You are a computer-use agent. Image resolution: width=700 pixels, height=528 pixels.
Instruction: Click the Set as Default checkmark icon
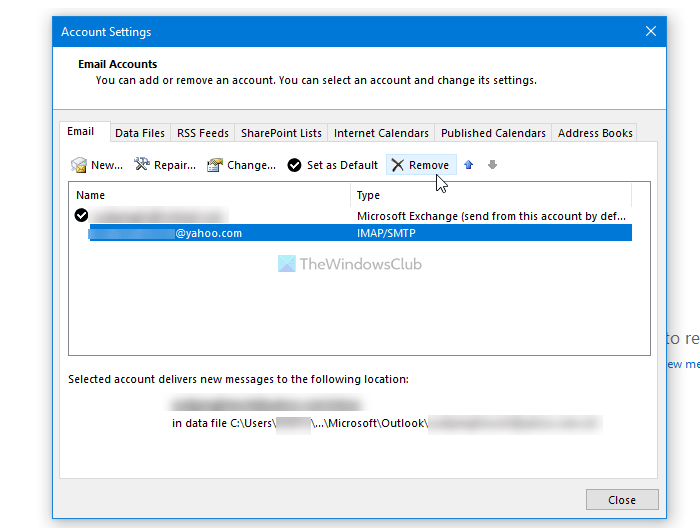(294, 165)
